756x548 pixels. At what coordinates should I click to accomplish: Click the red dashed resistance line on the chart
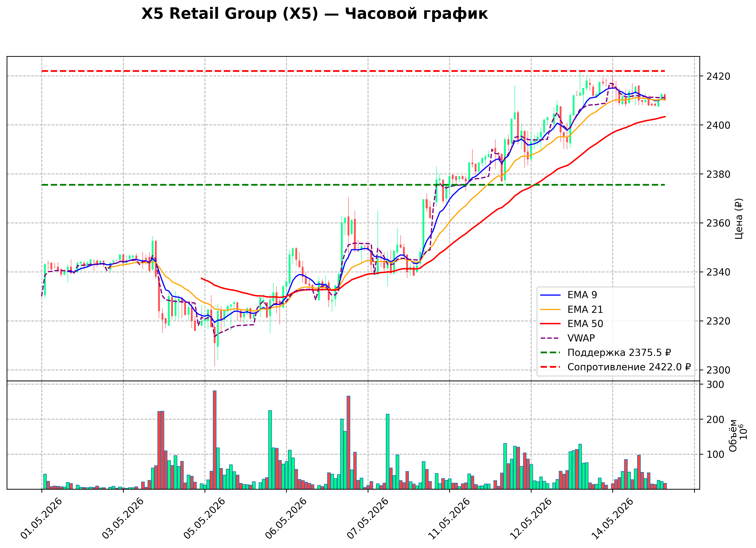click(x=353, y=71)
